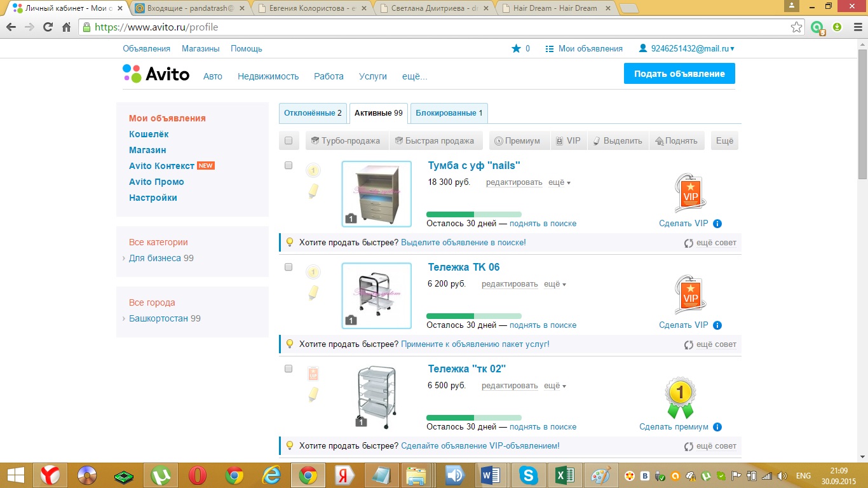Viewport: 868px width, 488px height.
Task: Open favorites via the star with 0
Action: 520,49
